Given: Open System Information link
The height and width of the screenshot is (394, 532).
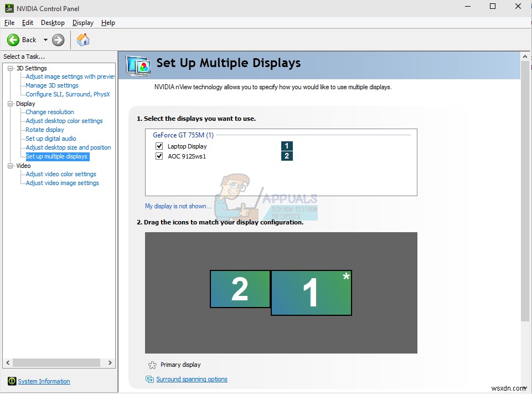Looking at the screenshot, I should pyautogui.click(x=44, y=381).
